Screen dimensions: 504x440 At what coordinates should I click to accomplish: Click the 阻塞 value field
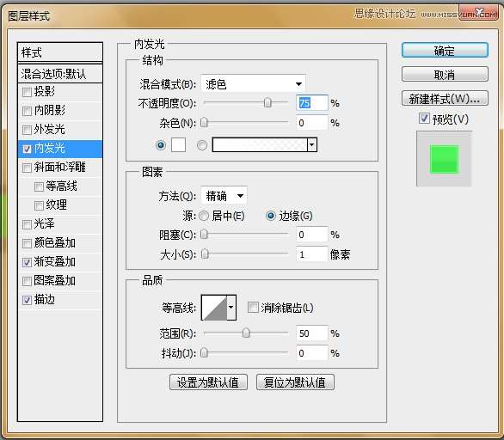coord(312,235)
